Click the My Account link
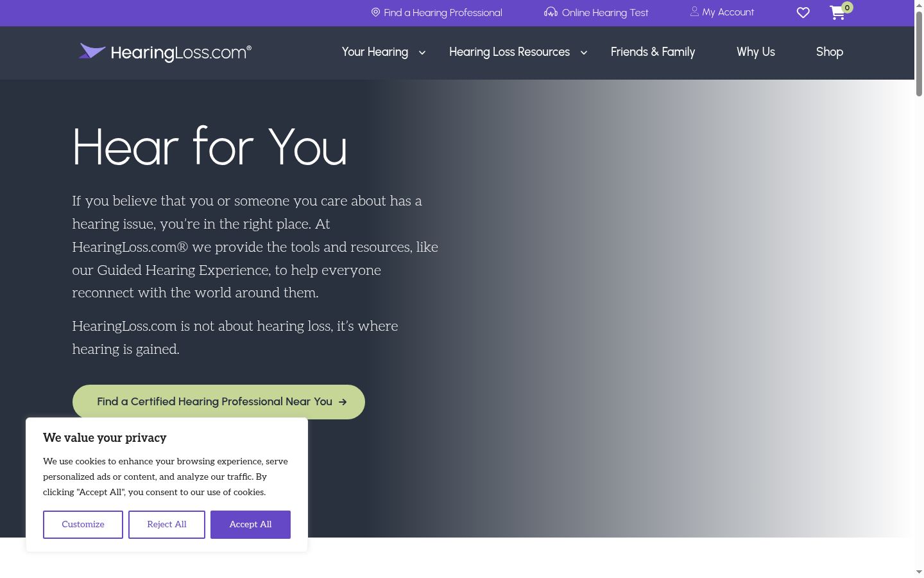 click(728, 12)
